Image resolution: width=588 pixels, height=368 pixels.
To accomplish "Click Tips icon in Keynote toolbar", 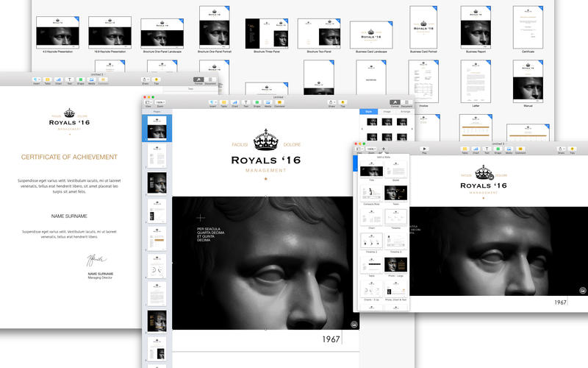I will 572,149.
